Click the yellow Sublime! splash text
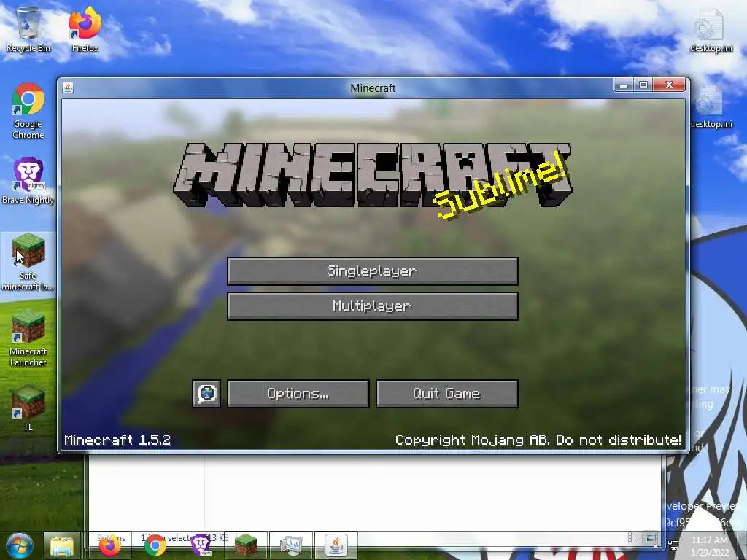Viewport: 747px width, 560px height. (502, 186)
